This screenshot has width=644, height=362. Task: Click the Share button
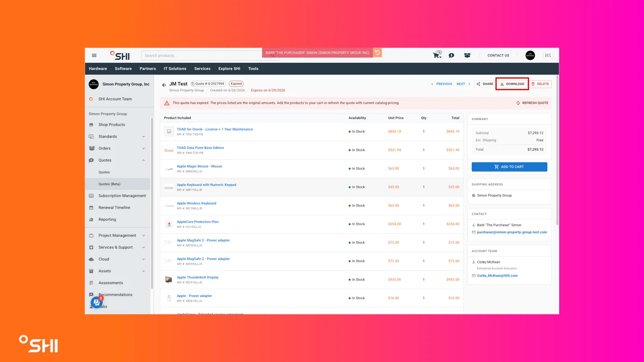(485, 84)
